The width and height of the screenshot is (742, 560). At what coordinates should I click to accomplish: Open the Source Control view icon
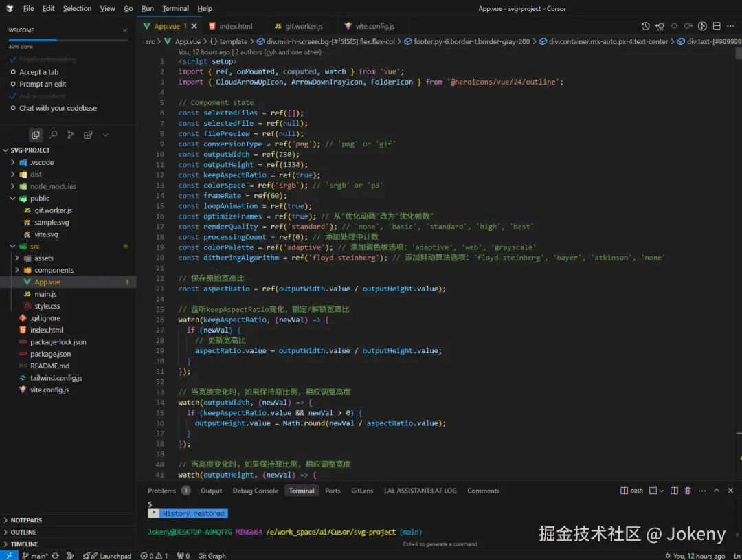click(71, 135)
